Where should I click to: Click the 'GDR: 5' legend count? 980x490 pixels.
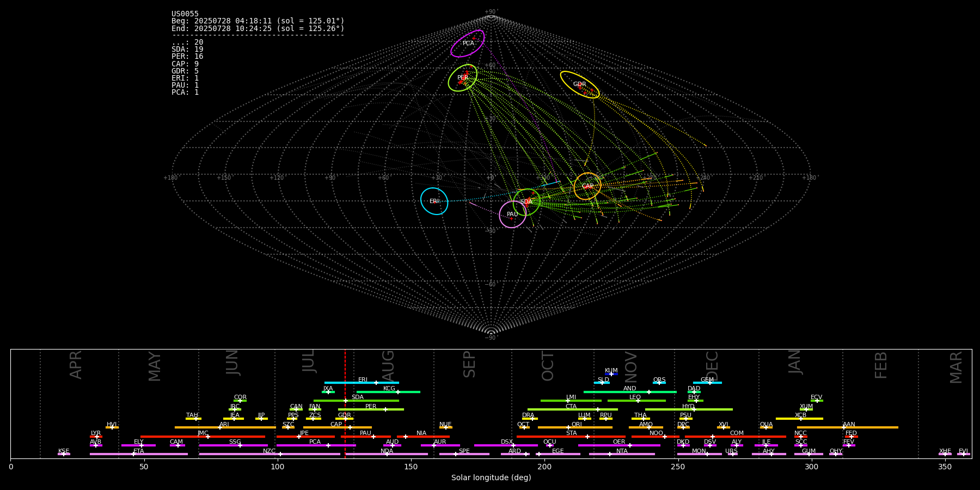coord(185,71)
